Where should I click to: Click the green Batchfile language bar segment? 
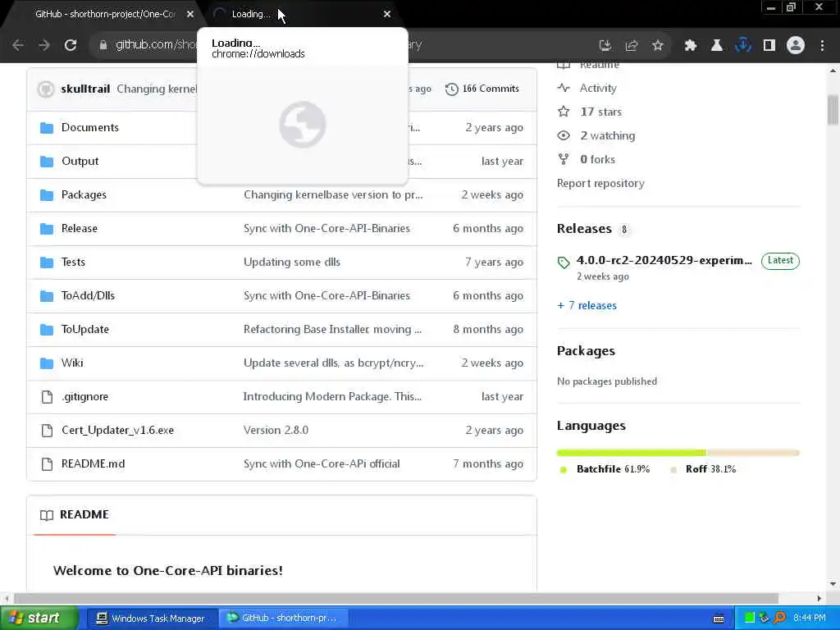click(x=632, y=453)
